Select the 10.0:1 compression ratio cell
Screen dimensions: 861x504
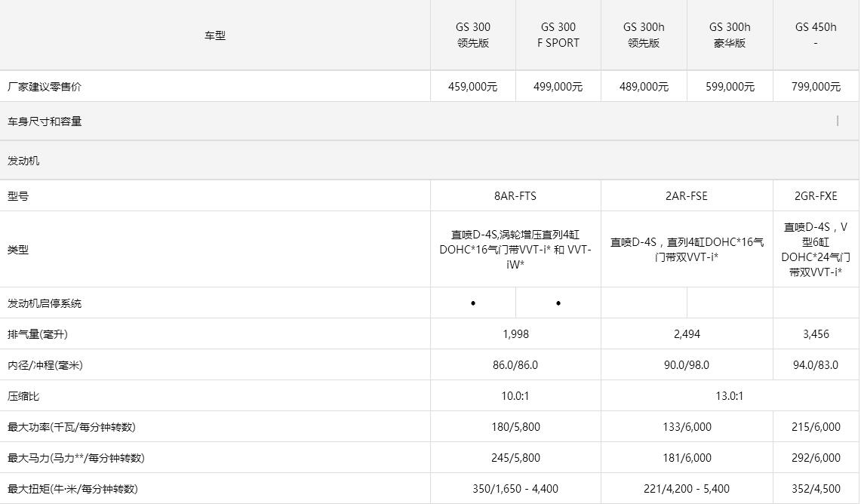[x=515, y=396]
